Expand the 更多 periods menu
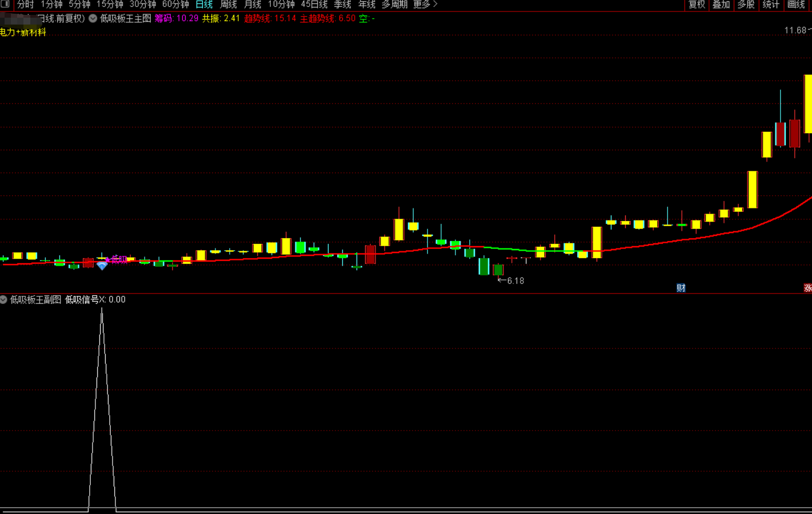 click(x=425, y=5)
